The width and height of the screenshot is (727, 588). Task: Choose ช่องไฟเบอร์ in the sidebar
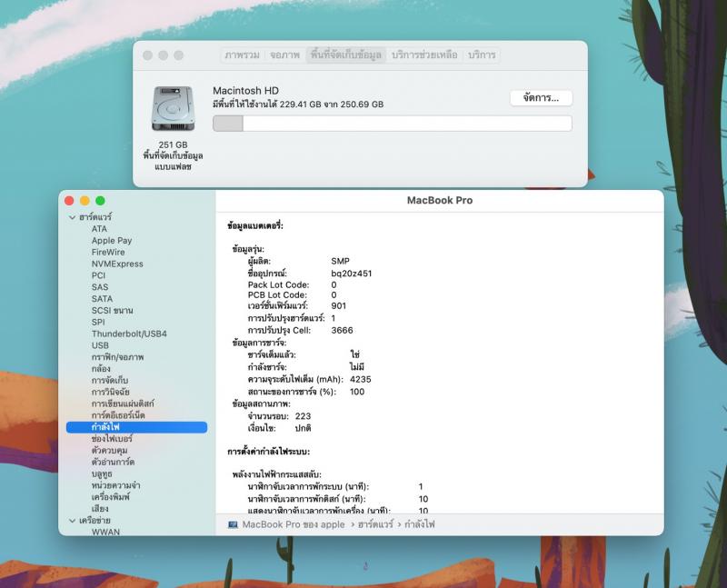(x=112, y=438)
